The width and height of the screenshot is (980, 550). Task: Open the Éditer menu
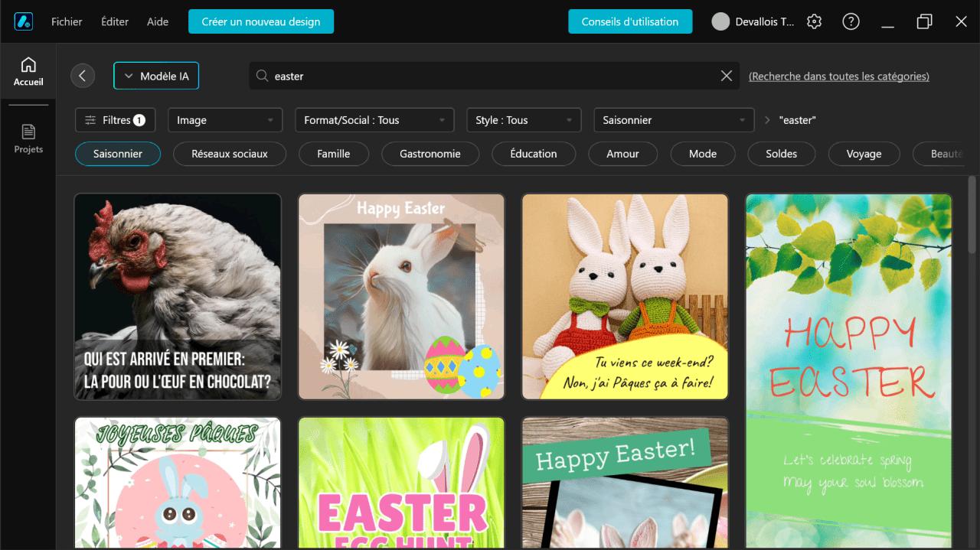115,21
